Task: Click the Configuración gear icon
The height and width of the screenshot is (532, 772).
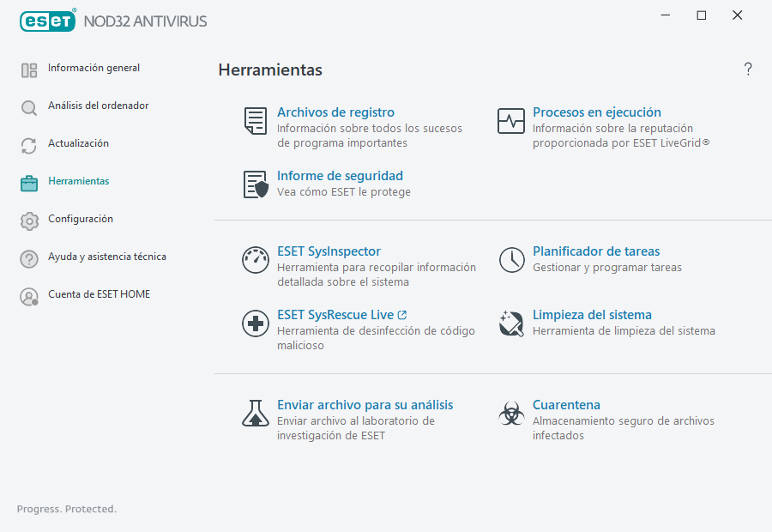Action: 29,220
